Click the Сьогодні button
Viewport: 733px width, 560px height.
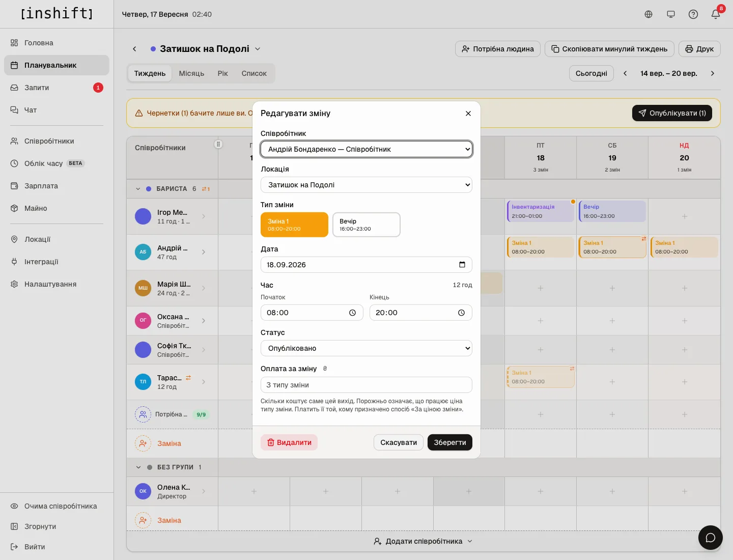[591, 73]
